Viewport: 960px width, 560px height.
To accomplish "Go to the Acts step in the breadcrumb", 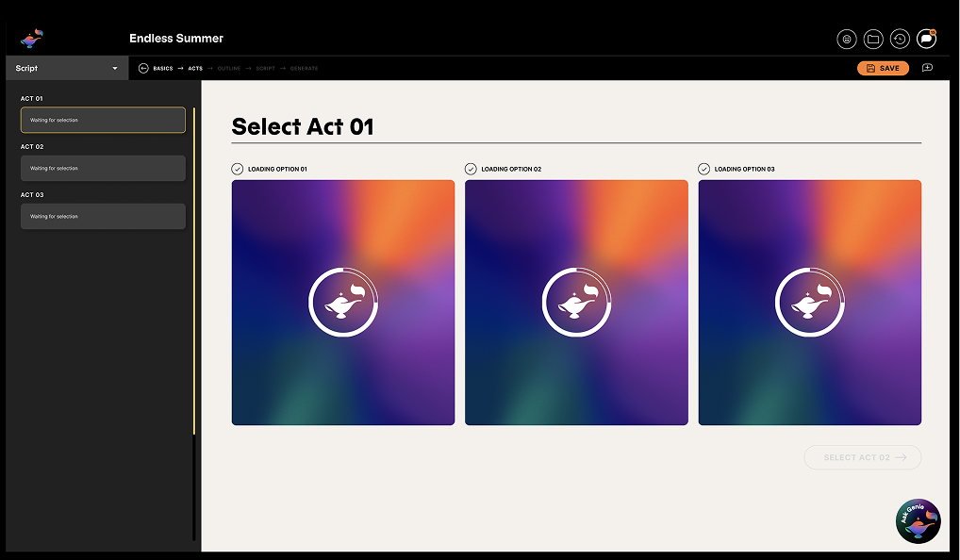I will pos(195,68).
